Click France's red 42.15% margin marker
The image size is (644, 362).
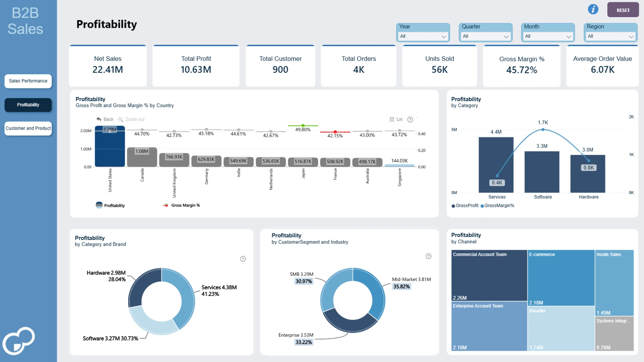click(335, 132)
